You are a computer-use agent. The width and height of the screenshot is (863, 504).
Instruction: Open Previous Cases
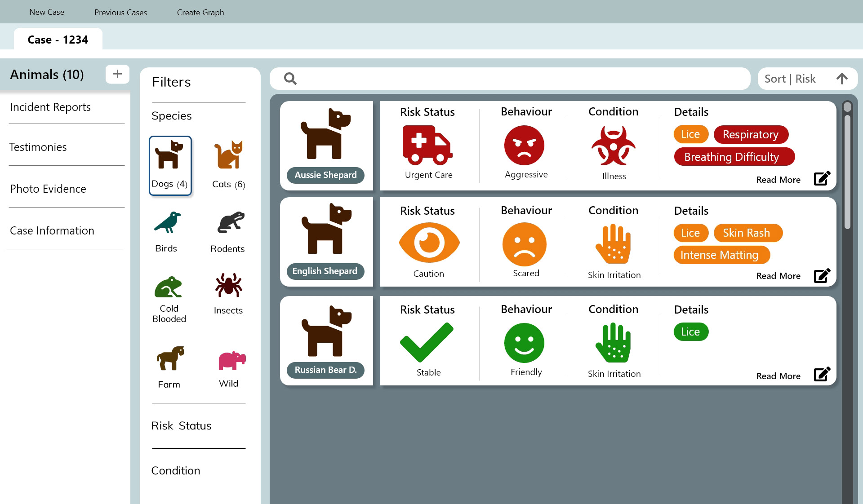pyautogui.click(x=120, y=13)
